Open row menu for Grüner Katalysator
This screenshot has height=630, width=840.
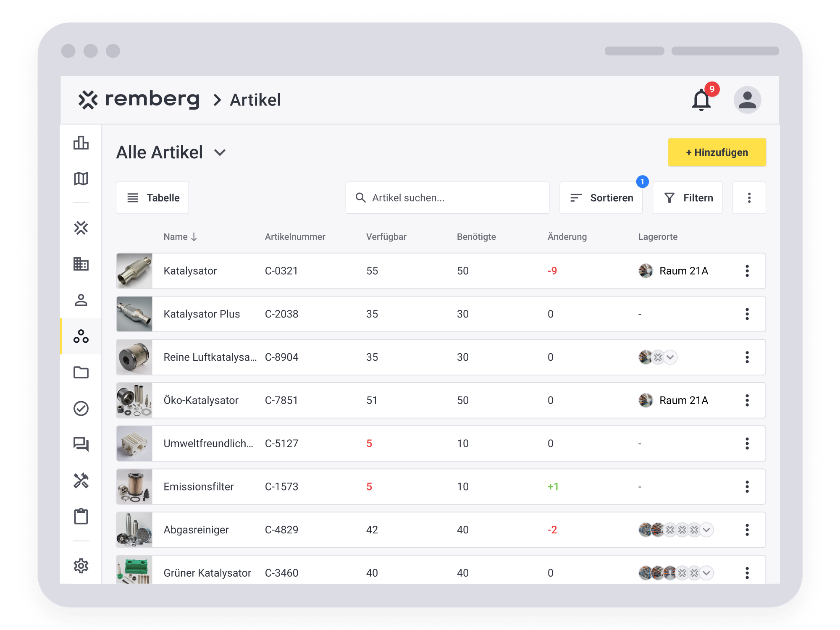[x=747, y=573]
